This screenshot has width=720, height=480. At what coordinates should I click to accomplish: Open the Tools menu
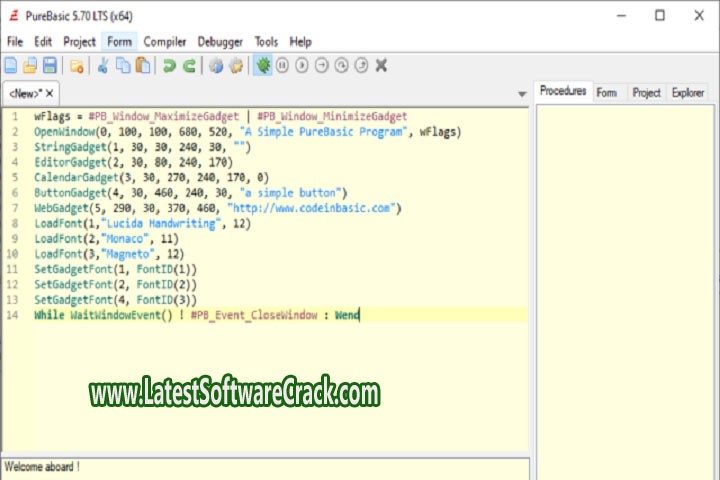(x=266, y=41)
